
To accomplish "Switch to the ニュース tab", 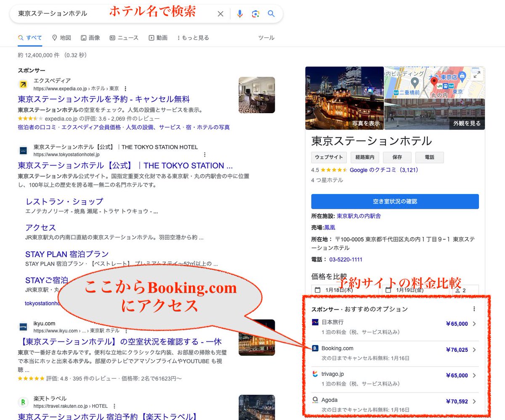I will click(x=124, y=37).
